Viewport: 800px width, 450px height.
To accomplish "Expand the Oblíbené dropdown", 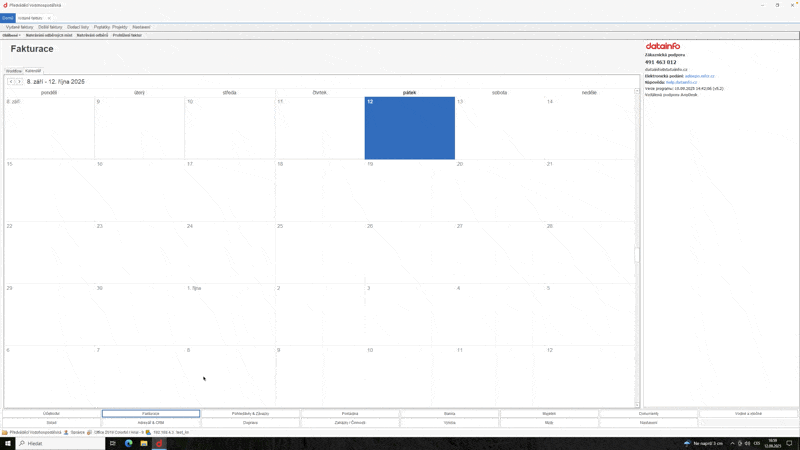I will [11, 35].
